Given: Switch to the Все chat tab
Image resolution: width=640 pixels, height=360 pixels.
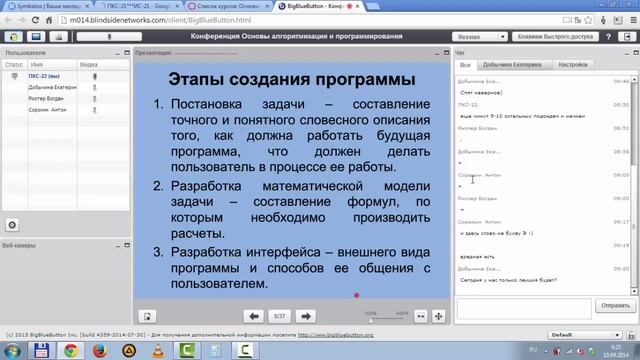Looking at the screenshot, I should point(465,65).
